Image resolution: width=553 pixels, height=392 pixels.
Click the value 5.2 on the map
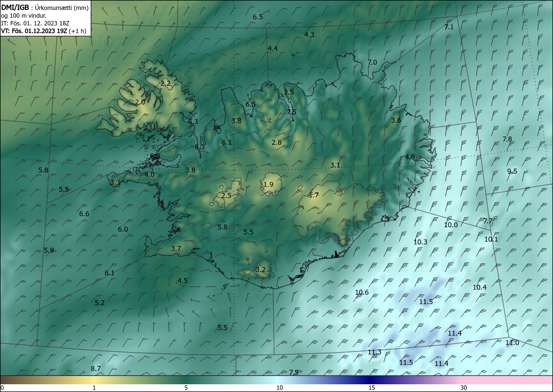(x=100, y=303)
